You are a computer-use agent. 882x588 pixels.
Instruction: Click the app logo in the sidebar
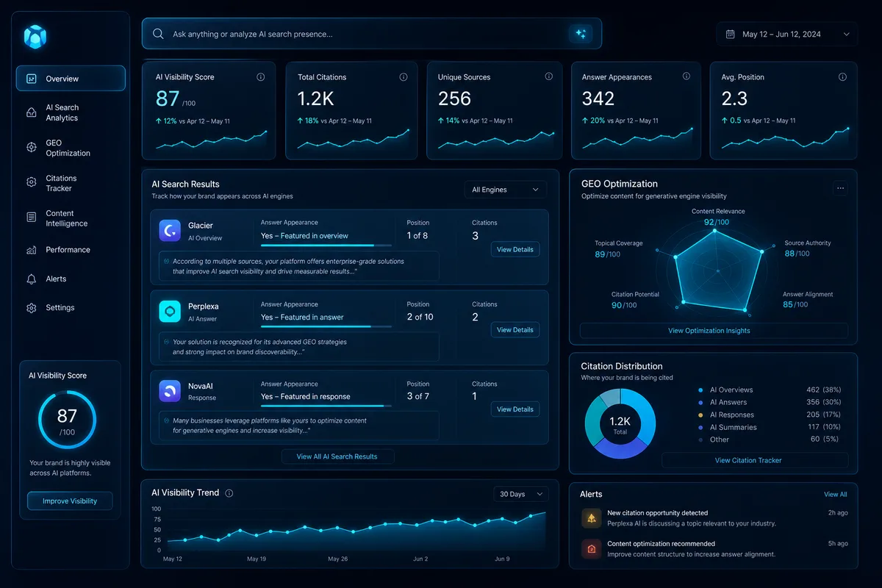tap(35, 36)
